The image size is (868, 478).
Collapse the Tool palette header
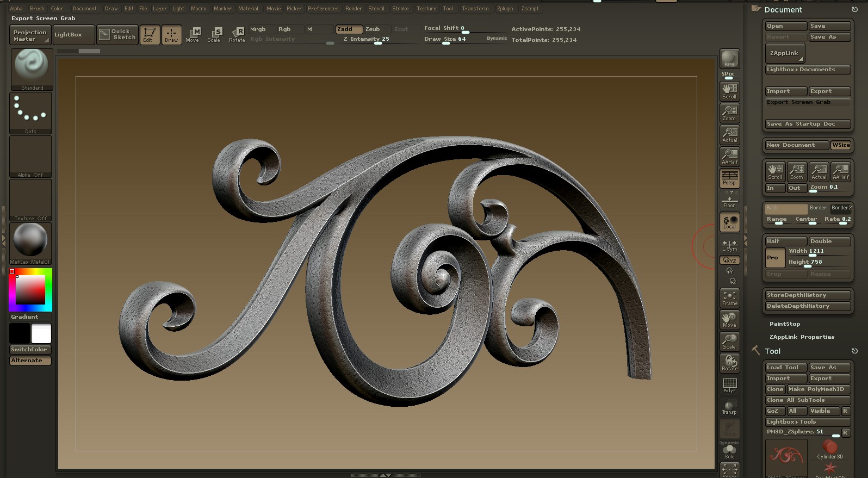coord(772,351)
